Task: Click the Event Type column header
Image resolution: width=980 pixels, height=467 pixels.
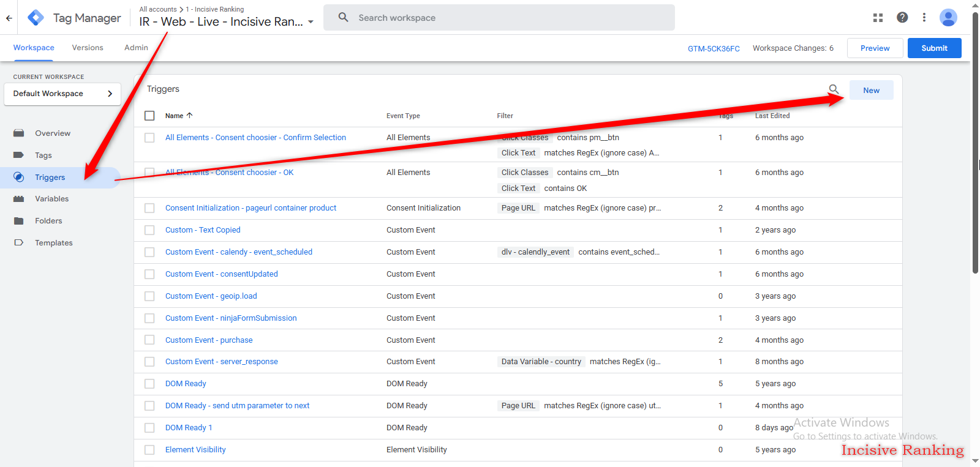Action: click(403, 116)
